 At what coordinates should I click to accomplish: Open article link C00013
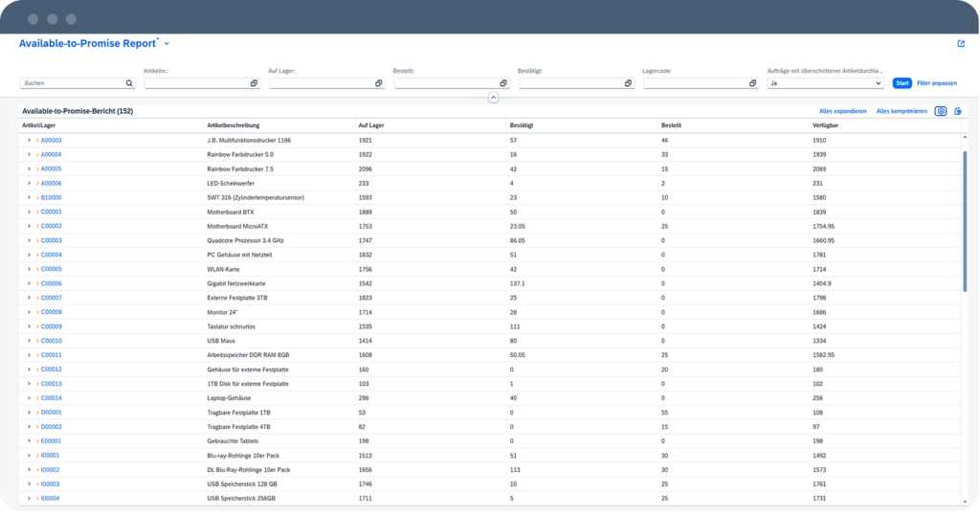(52, 384)
